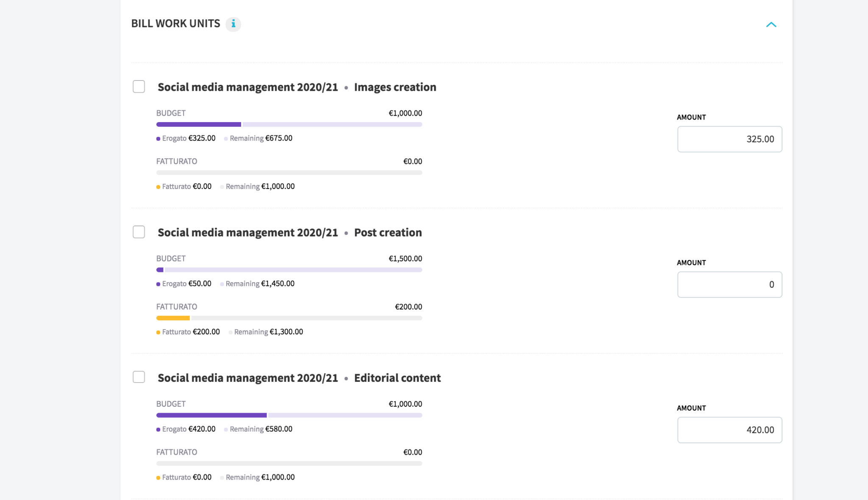Click the purple Erogato €420.00 legend dot
Viewport: 868px width, 500px height.
159,429
